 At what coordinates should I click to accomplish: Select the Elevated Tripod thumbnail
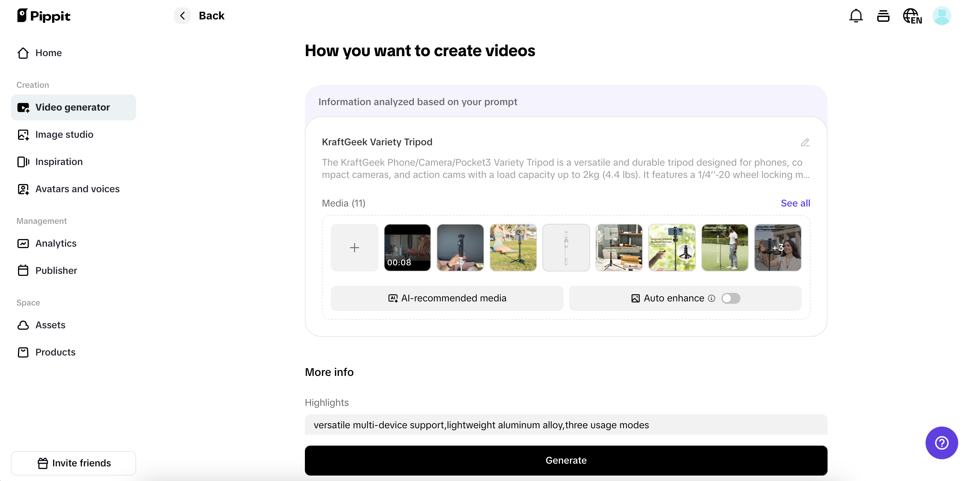tap(724, 248)
